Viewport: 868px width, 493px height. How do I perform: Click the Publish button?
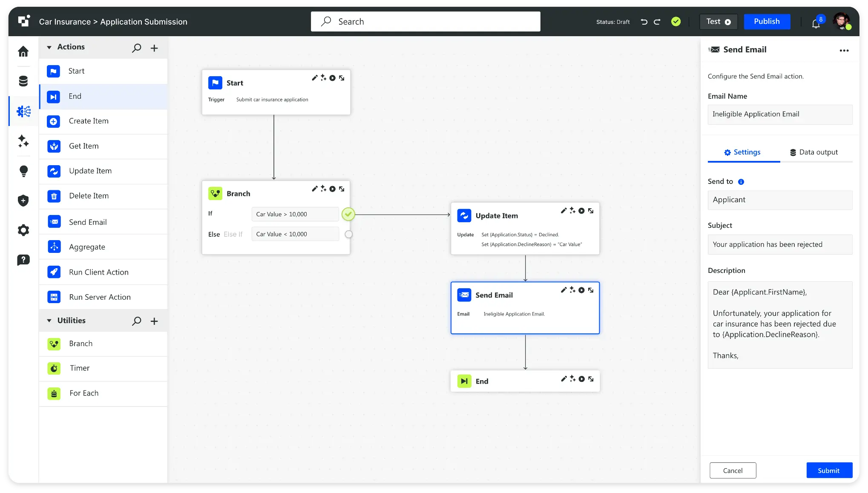[767, 22]
